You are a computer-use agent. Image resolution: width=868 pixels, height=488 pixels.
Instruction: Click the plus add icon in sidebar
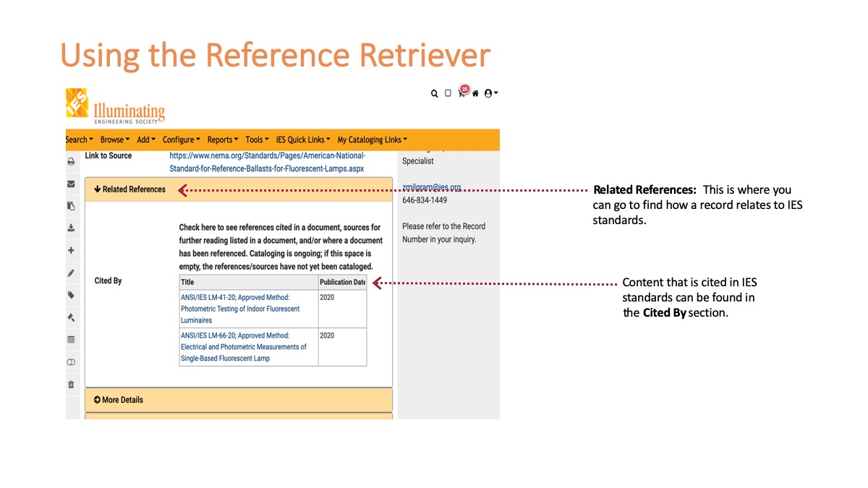coord(71,250)
